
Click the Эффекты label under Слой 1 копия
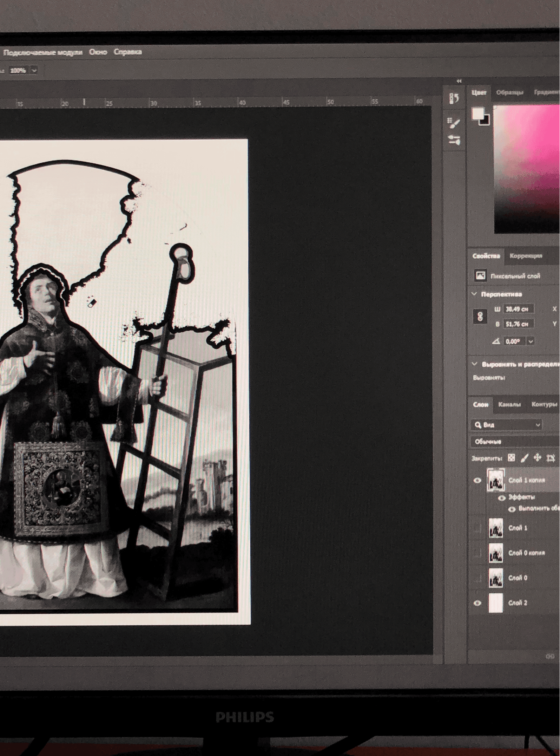[x=522, y=497]
